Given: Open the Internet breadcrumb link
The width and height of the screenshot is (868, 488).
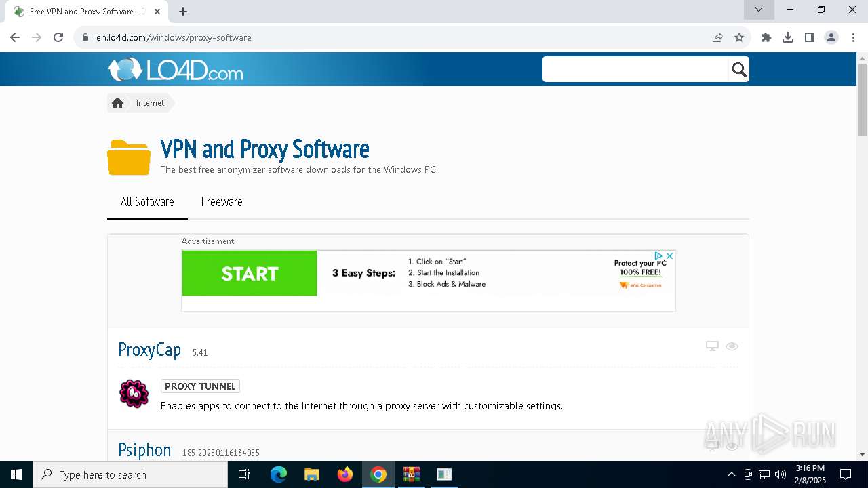Looking at the screenshot, I should [x=150, y=103].
